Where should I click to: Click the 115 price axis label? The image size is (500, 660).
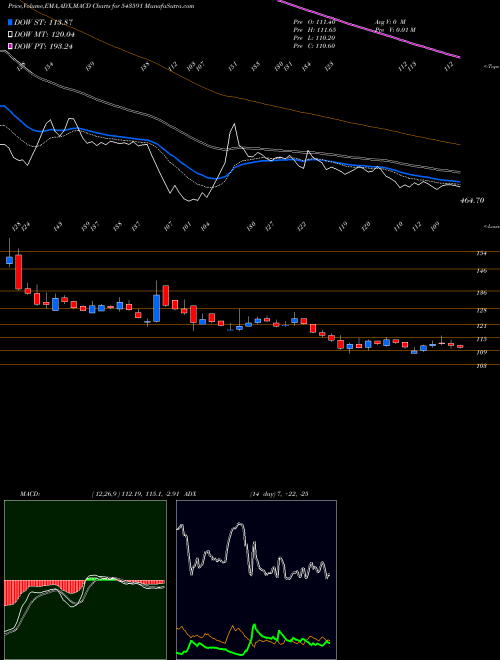[482, 339]
